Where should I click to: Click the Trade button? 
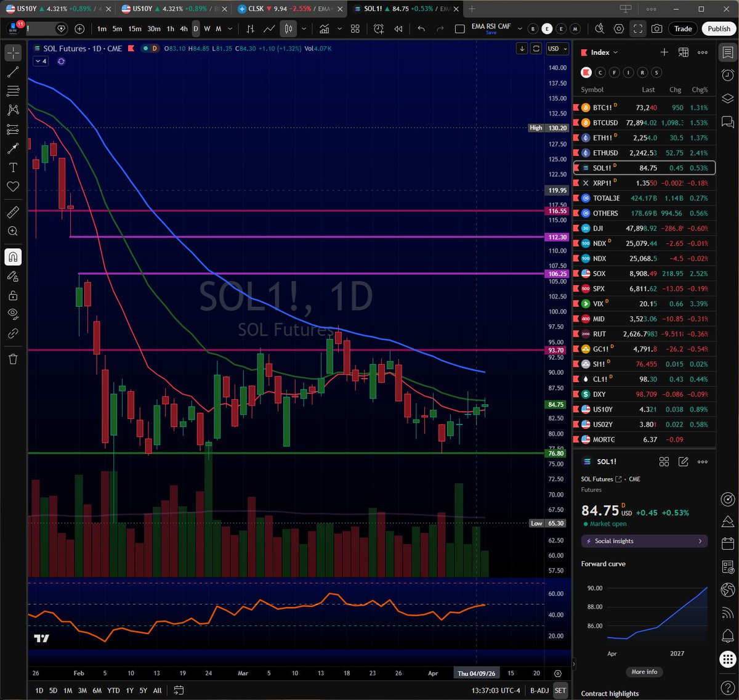683,29
